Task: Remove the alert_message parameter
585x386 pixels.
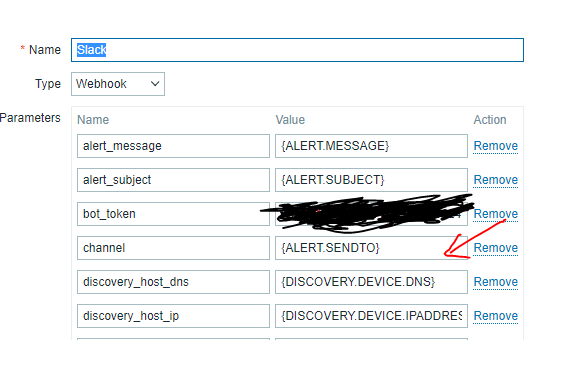Action: coord(495,146)
